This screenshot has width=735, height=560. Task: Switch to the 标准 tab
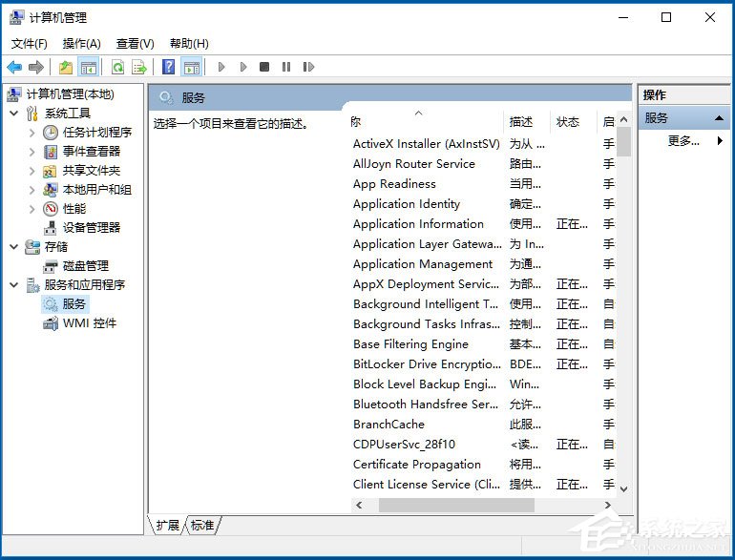point(202,525)
